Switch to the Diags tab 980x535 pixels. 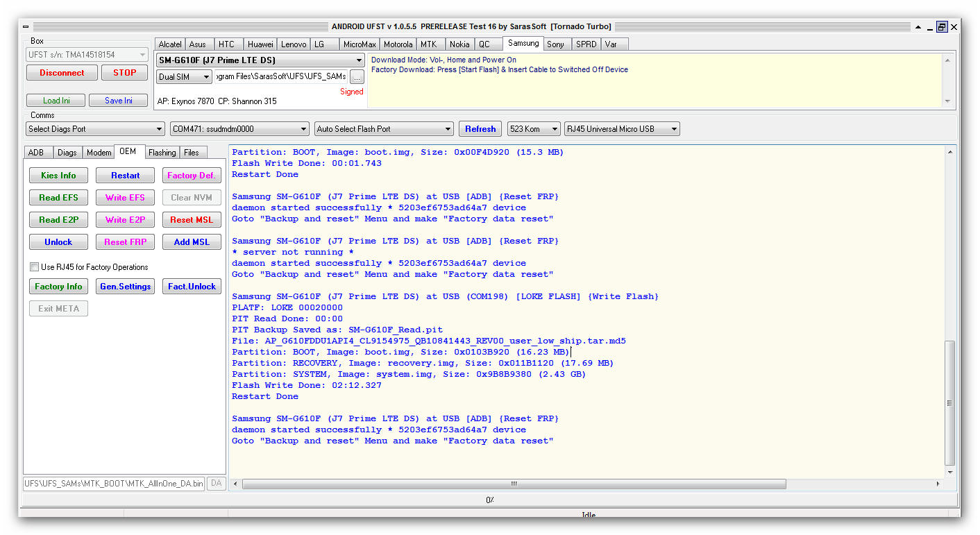tap(67, 153)
